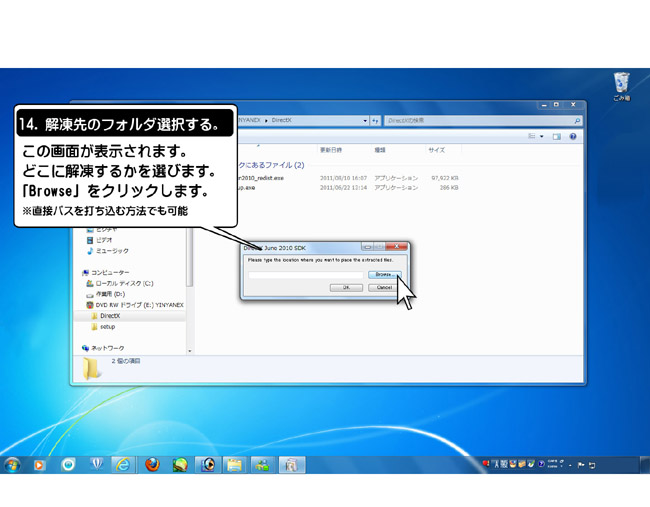This screenshot has width=650, height=507.
Task: Click the ミュージック music note icon
Action: [90, 251]
